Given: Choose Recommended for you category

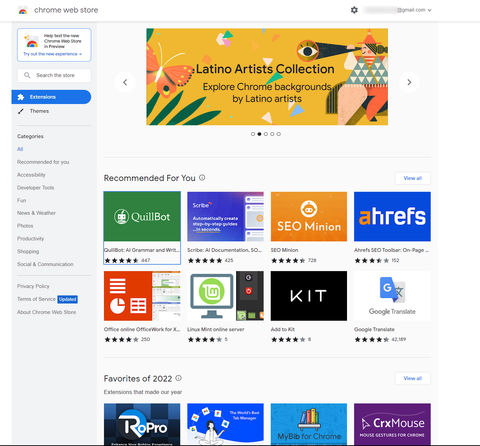Looking at the screenshot, I should pyautogui.click(x=43, y=162).
